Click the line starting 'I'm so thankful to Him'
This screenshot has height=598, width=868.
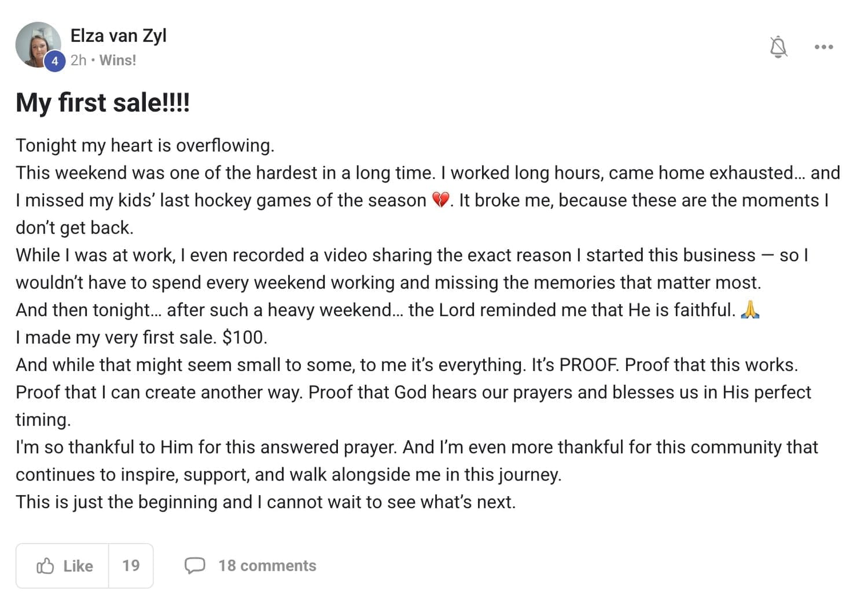(417, 447)
